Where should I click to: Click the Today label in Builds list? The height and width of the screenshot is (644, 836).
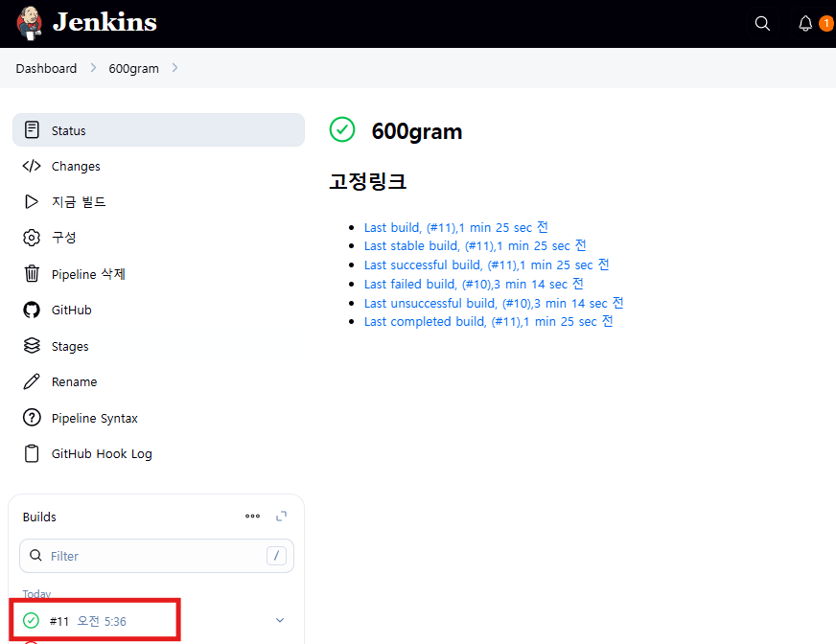pos(36,593)
